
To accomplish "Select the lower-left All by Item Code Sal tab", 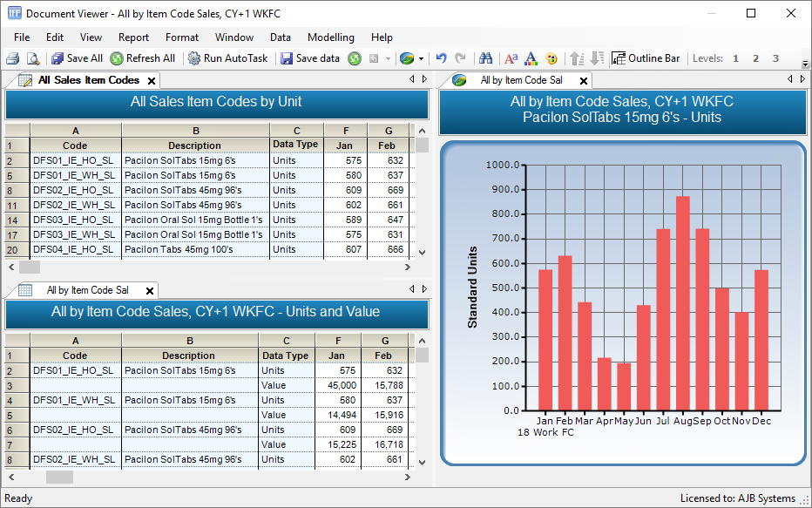I will coord(87,290).
